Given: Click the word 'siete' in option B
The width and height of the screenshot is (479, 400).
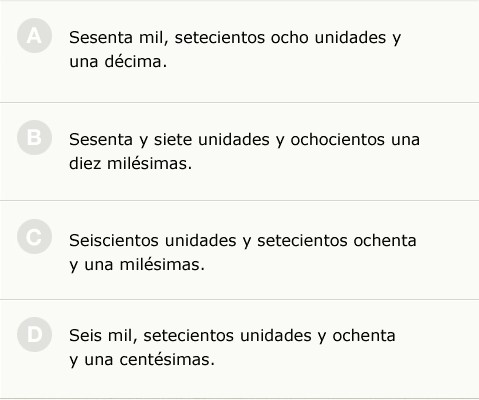Looking at the screenshot, I should 173,139.
